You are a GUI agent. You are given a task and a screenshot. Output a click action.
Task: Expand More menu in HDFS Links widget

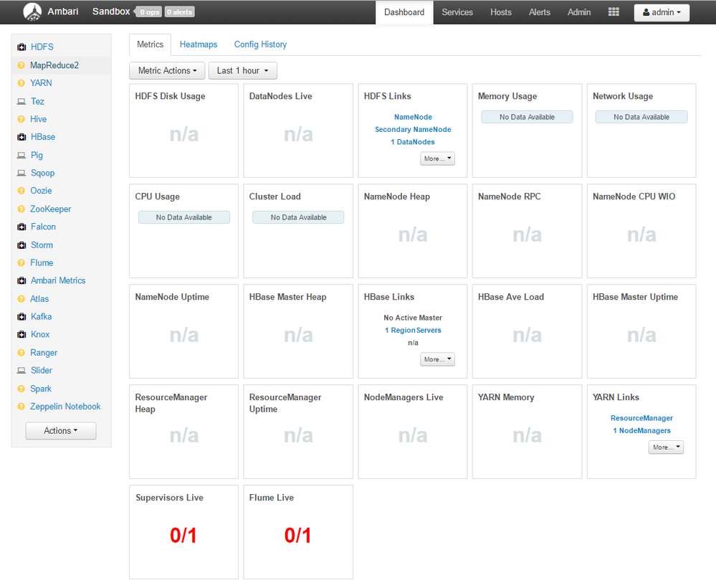pos(437,158)
